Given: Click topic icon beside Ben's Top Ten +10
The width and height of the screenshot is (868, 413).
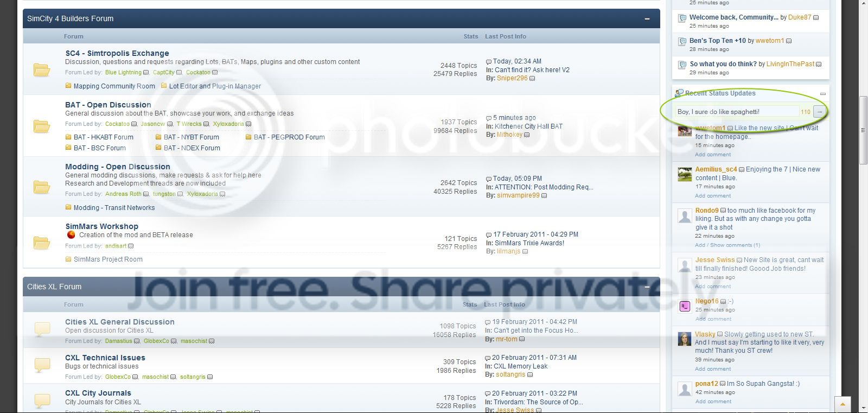Looking at the screenshot, I should pyautogui.click(x=682, y=42).
